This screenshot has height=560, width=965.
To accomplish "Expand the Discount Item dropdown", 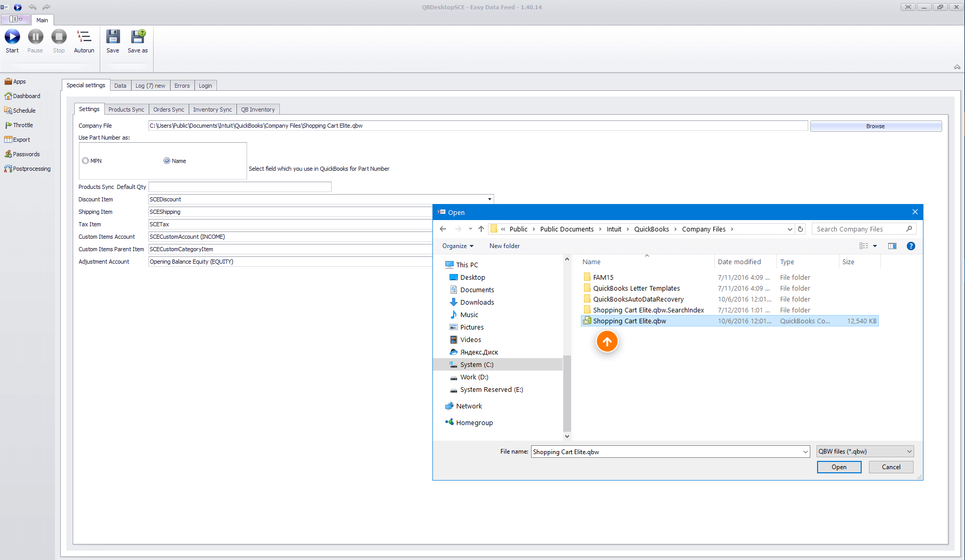I will click(x=489, y=199).
